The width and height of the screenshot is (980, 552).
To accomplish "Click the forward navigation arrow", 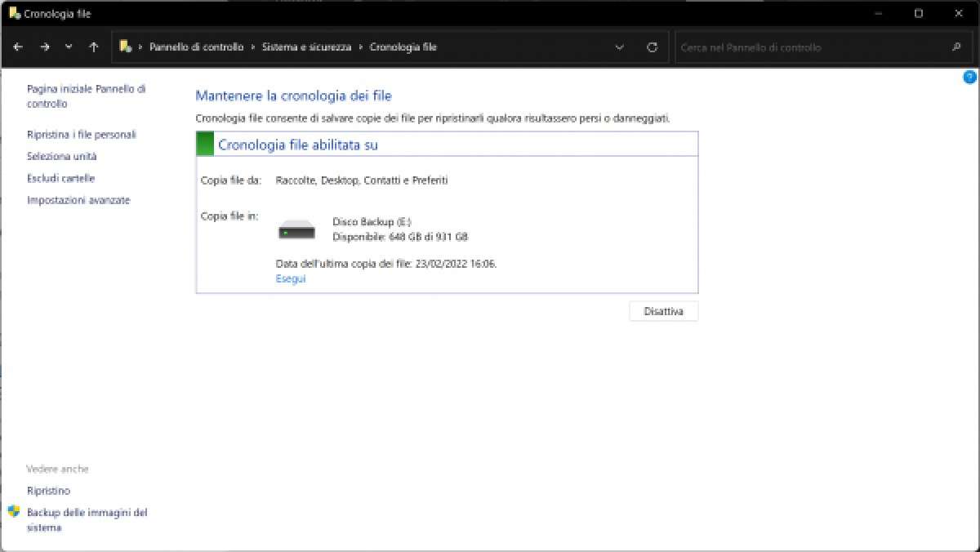I will pos(44,47).
